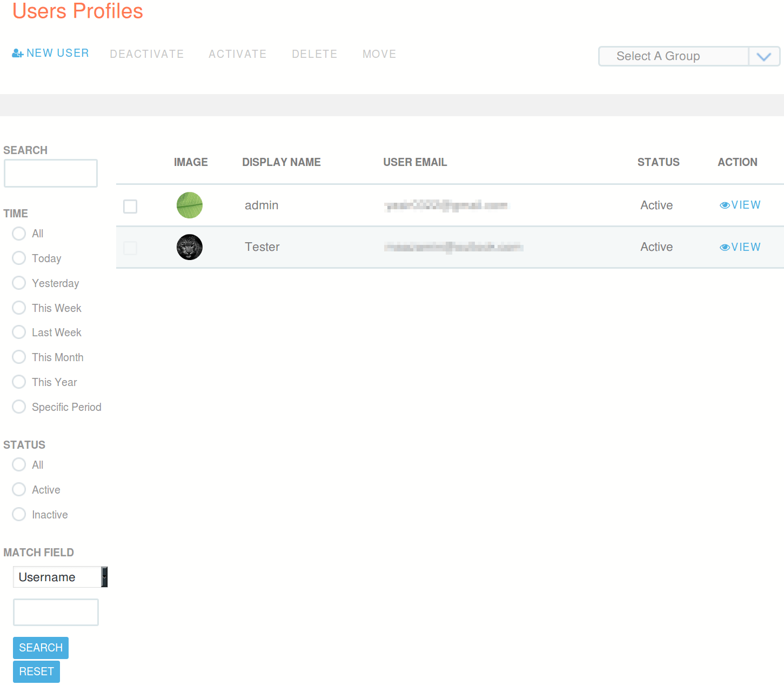Click the eye icon next to admin's VIEW

tap(725, 205)
